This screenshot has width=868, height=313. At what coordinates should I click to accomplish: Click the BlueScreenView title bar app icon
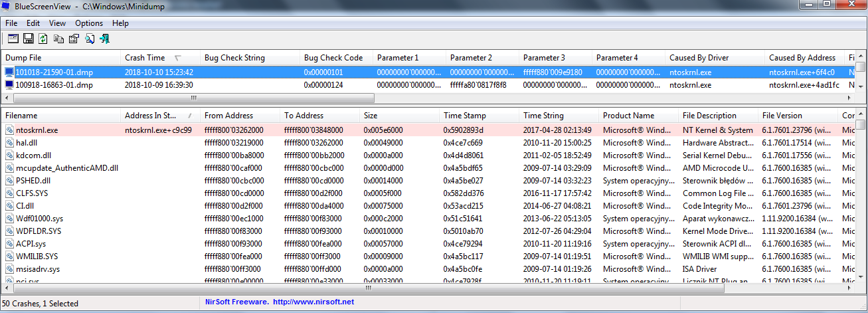pyautogui.click(x=7, y=7)
